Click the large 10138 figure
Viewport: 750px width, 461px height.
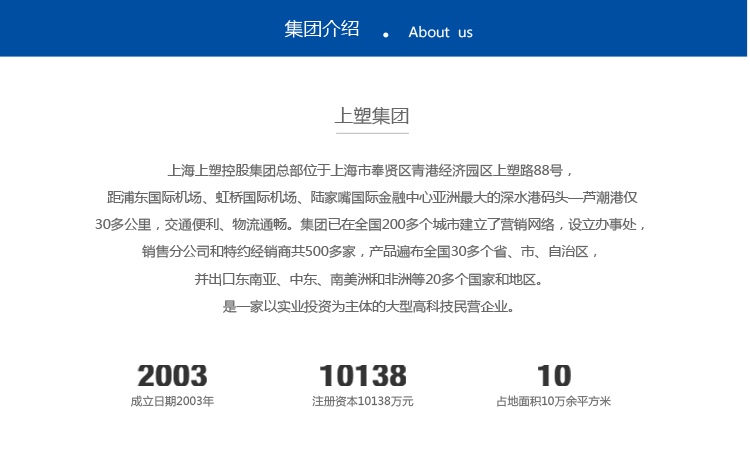[x=363, y=375]
